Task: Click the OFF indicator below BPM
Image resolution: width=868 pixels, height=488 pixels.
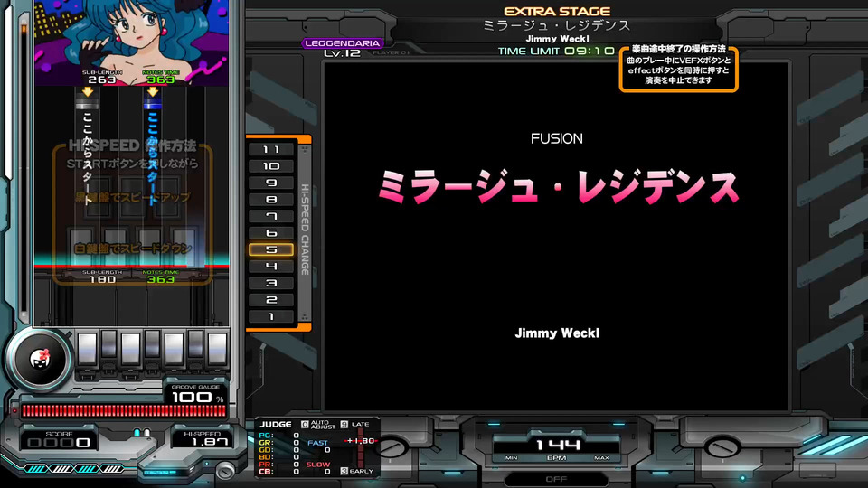Action: point(556,479)
